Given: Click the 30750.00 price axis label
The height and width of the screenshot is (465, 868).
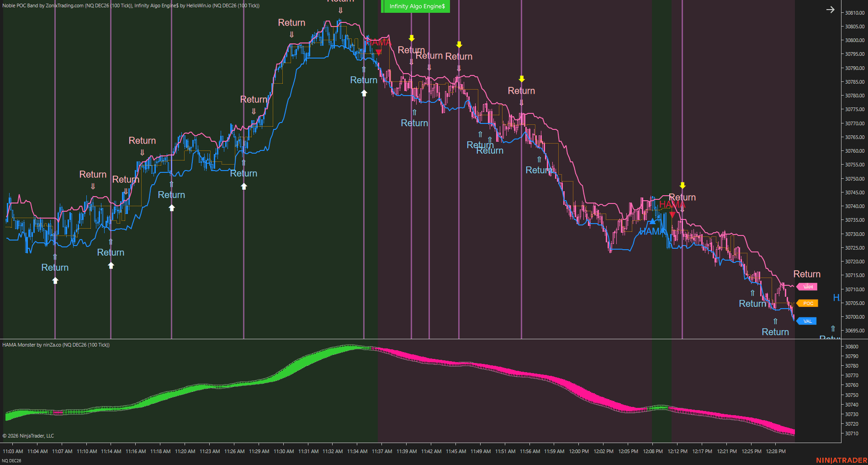Looking at the screenshot, I should coord(854,179).
